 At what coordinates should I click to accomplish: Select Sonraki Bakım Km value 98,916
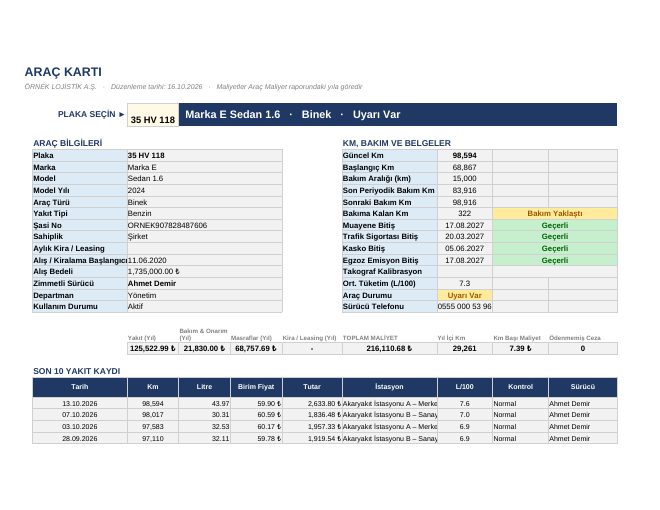(x=465, y=202)
